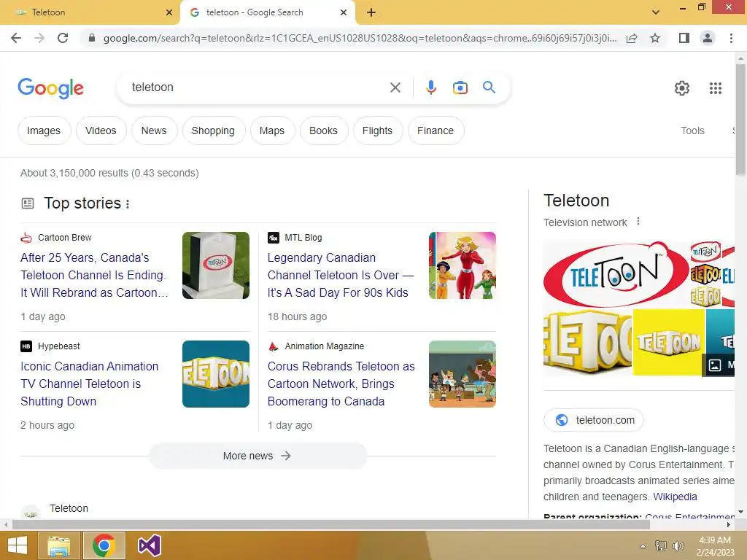This screenshot has width=747, height=560.
Task: Open MTL Blog Teletoon article
Action: pyautogui.click(x=340, y=275)
